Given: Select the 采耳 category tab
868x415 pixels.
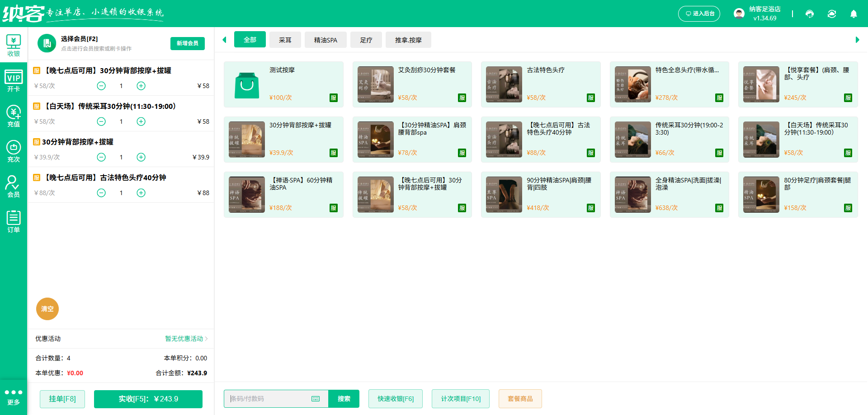Looking at the screenshot, I should (285, 40).
